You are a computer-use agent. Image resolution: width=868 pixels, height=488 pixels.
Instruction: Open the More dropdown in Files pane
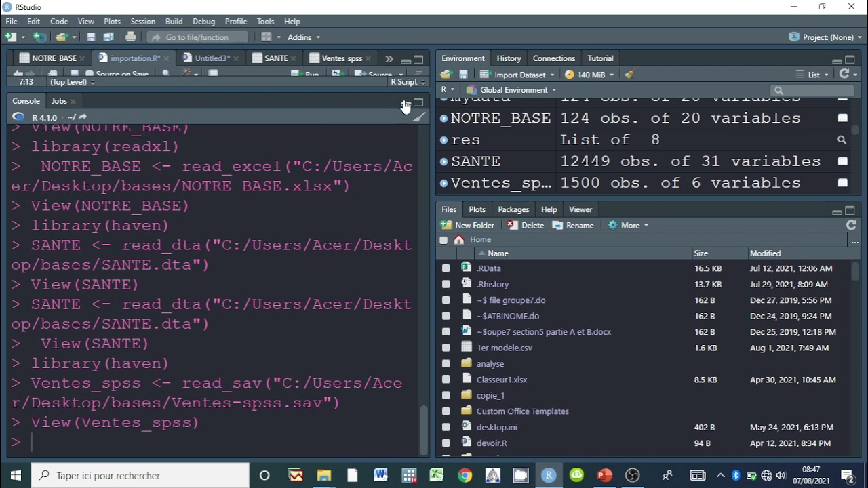coord(629,225)
